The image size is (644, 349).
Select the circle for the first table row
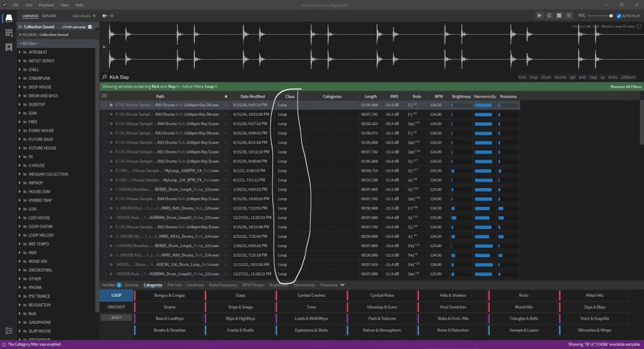104,105
